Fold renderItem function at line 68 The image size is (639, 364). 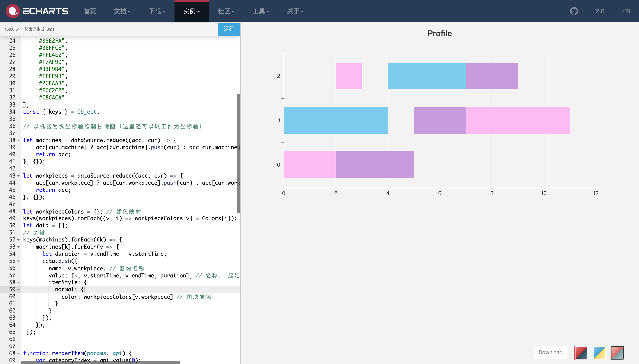coord(18,354)
